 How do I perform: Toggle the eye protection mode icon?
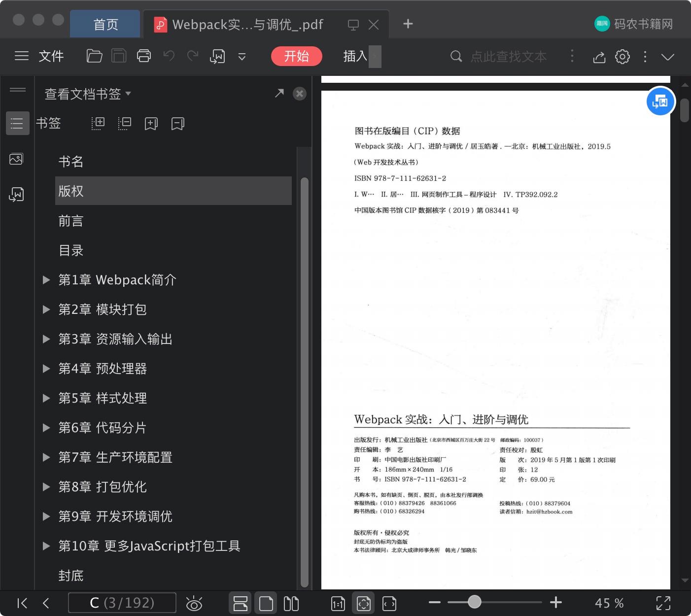tap(194, 604)
